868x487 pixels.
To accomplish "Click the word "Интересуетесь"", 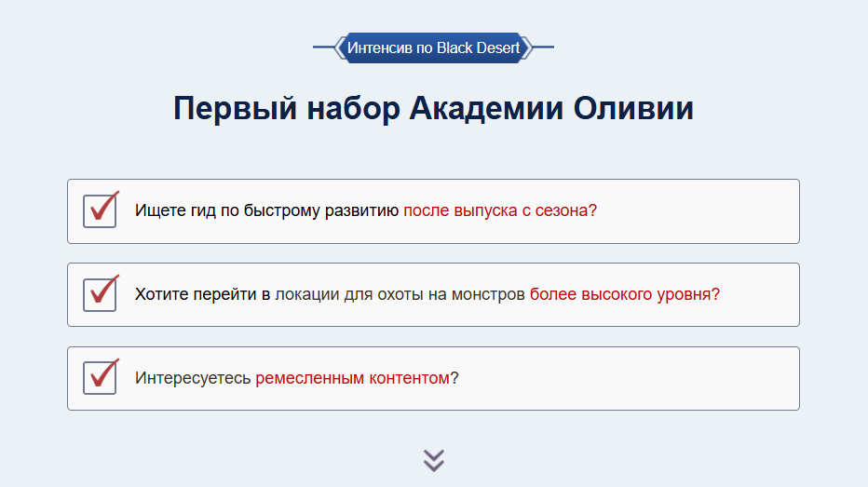I will 193,378.
